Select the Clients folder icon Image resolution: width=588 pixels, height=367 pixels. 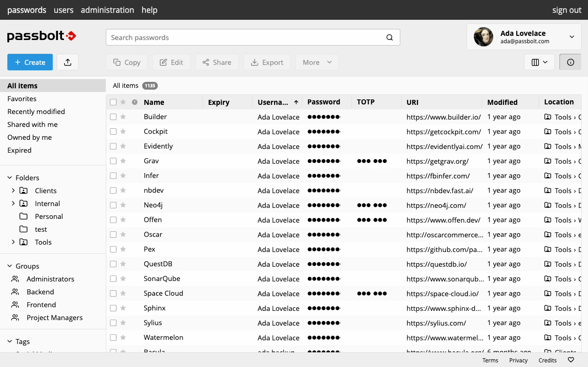click(x=23, y=190)
